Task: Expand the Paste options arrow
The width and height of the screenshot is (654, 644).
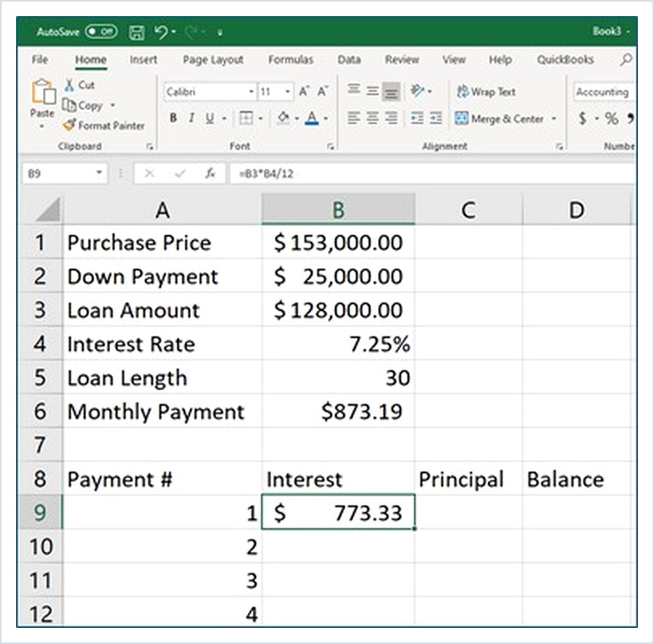Action: (x=42, y=126)
